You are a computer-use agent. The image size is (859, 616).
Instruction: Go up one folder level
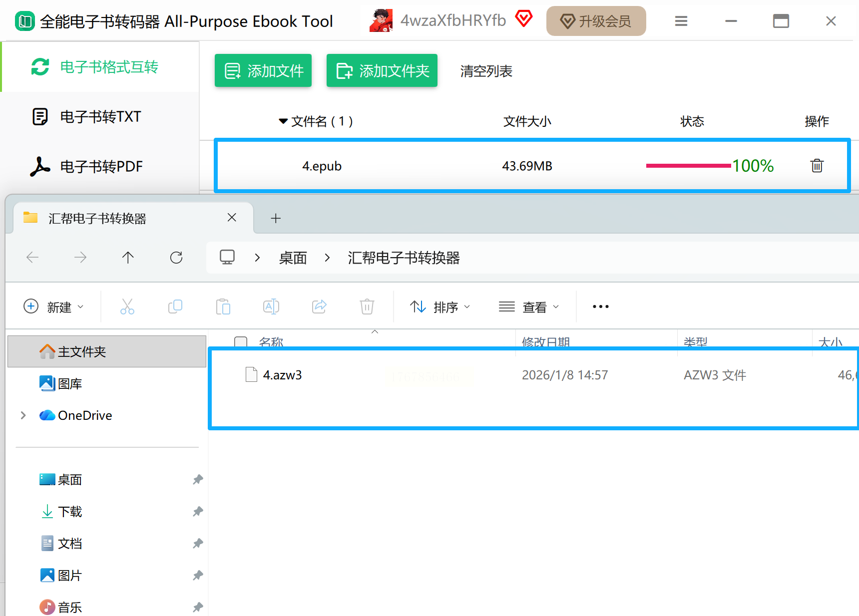(x=128, y=258)
